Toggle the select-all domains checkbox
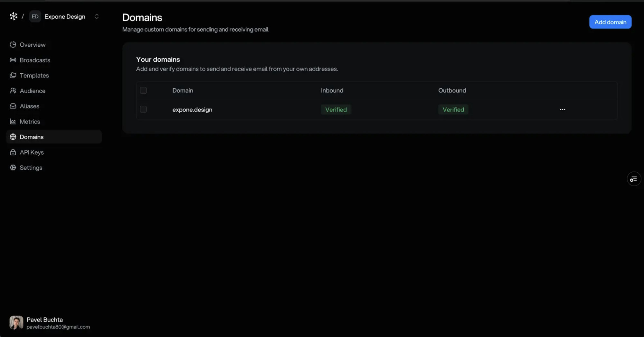The image size is (644, 337). point(143,90)
